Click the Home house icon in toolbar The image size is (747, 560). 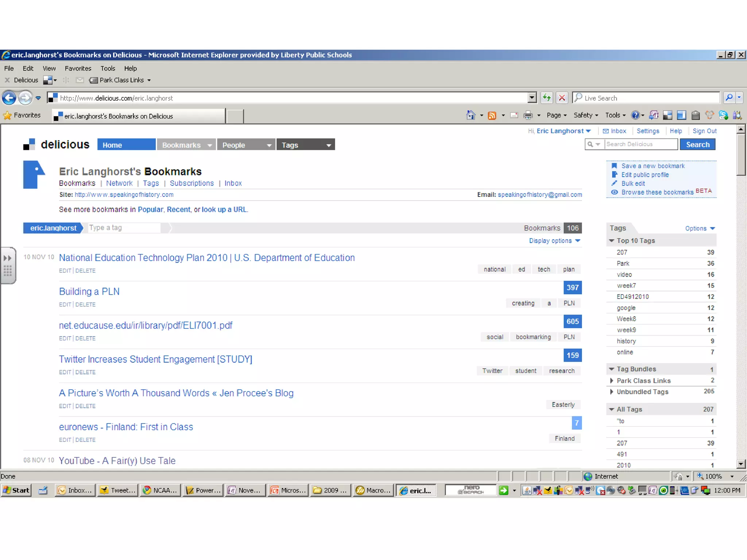[471, 115]
